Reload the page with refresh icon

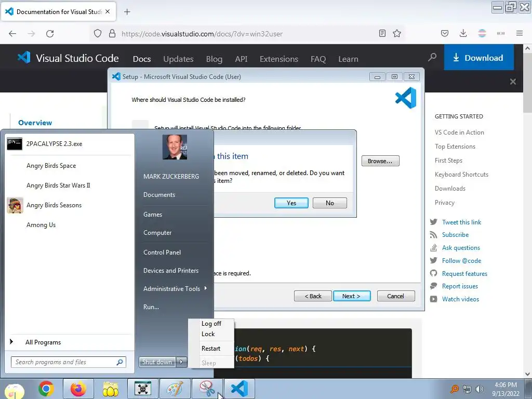click(50, 34)
